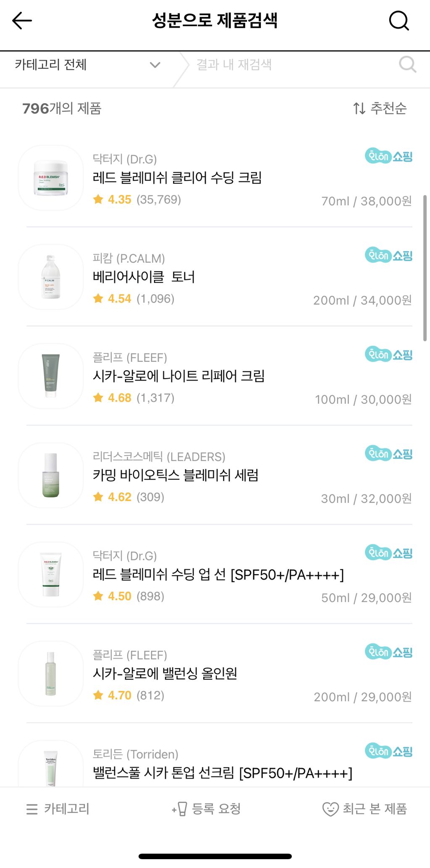Tap the LEADERS serum product thumbnail

coord(51,475)
